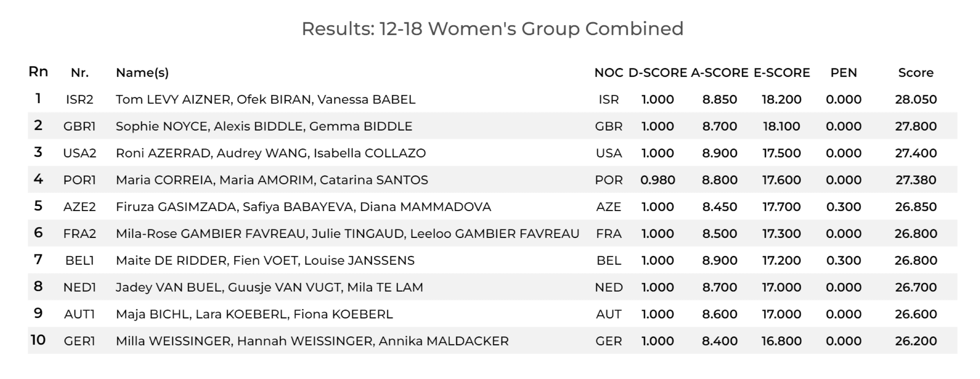Click the NOC column header
This screenshot has width=980, height=379.
click(x=608, y=73)
